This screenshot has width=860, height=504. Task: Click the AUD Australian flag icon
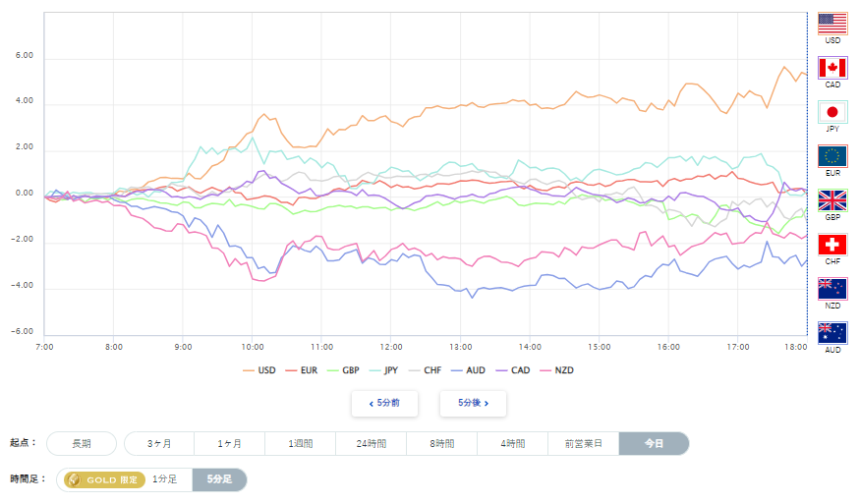(832, 333)
